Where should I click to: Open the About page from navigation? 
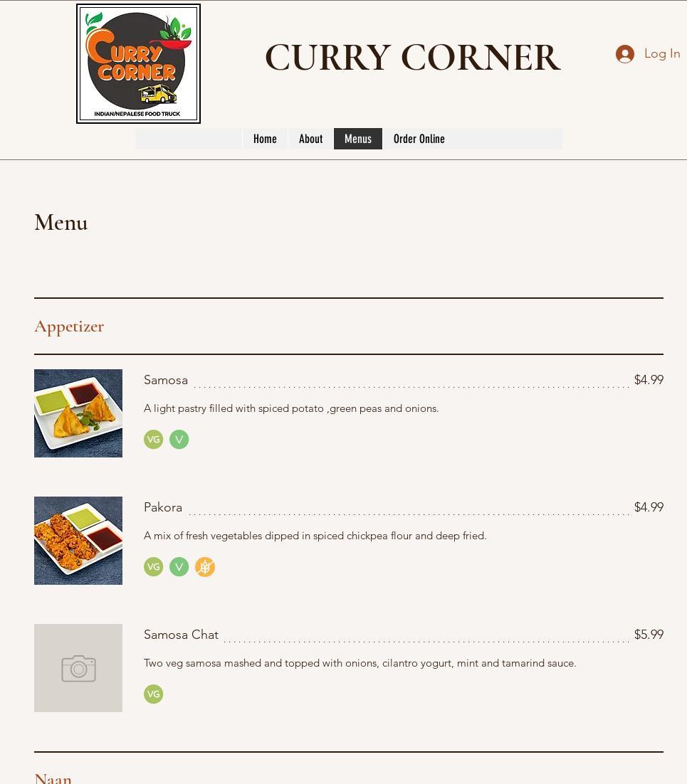(310, 139)
